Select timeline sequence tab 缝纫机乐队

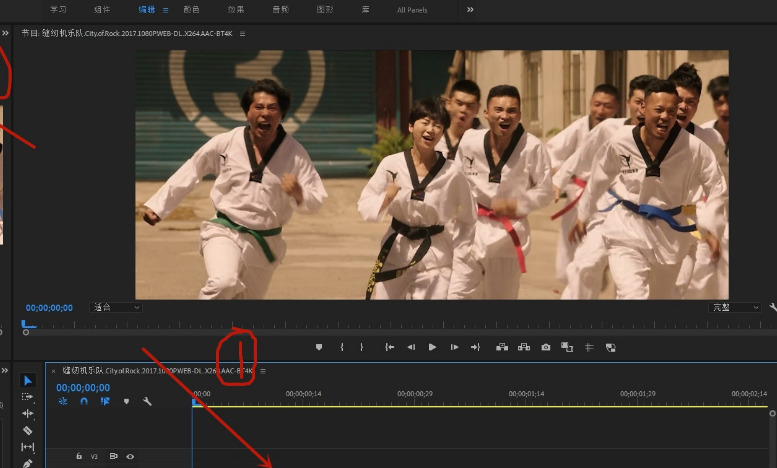pos(158,371)
